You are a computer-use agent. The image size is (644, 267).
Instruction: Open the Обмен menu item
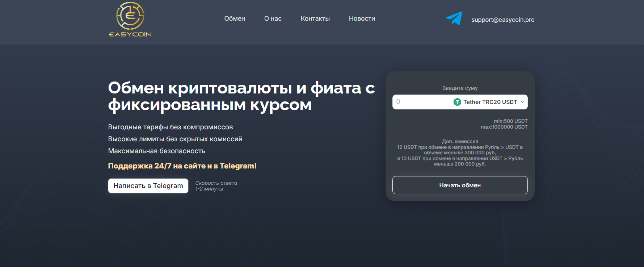tap(235, 18)
